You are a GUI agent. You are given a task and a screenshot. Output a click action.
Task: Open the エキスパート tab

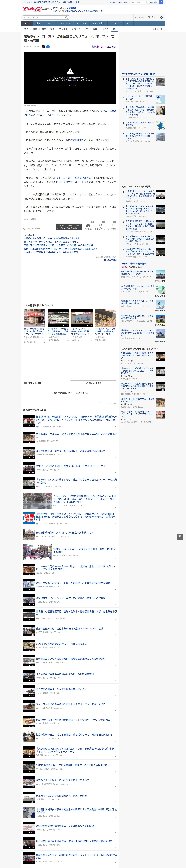64,24
